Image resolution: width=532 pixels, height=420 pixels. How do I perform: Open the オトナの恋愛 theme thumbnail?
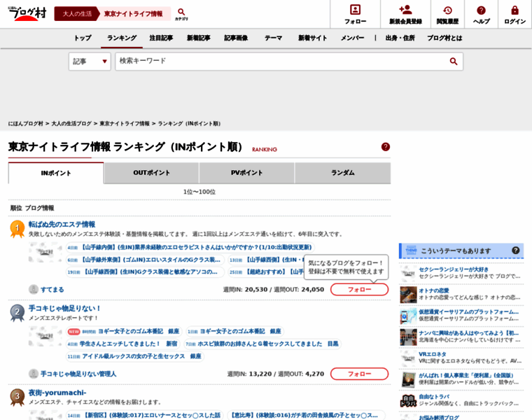(408, 295)
